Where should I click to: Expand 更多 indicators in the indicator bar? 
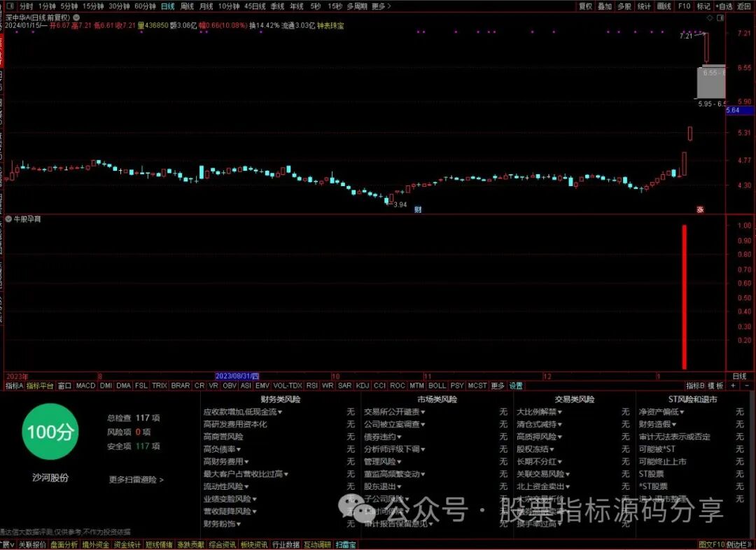[x=498, y=386]
